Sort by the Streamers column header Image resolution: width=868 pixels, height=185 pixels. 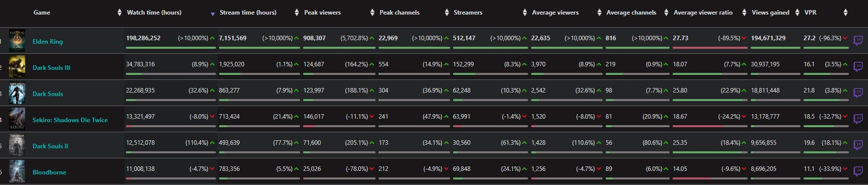(468, 13)
